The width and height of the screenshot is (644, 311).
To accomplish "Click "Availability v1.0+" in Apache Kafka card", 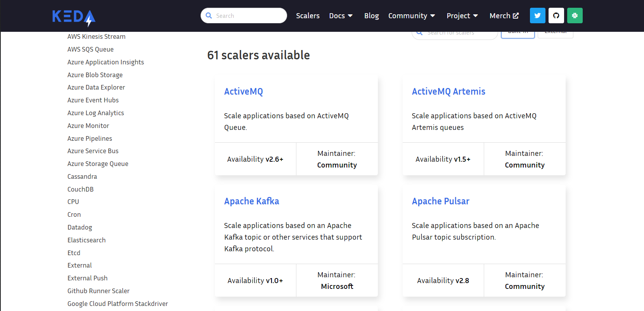I will [255, 280].
